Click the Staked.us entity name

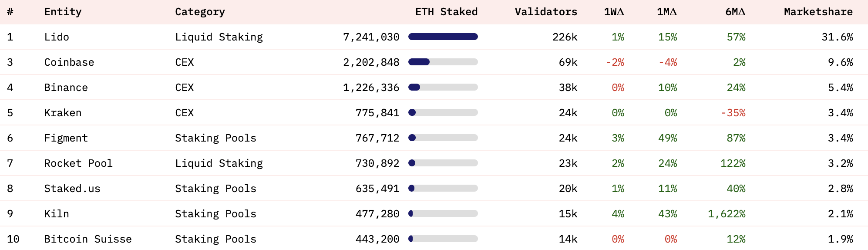pos(72,189)
